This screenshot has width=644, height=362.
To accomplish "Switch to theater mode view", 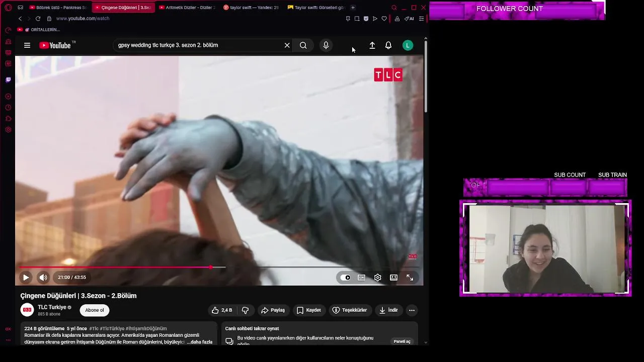I will pyautogui.click(x=393, y=277).
